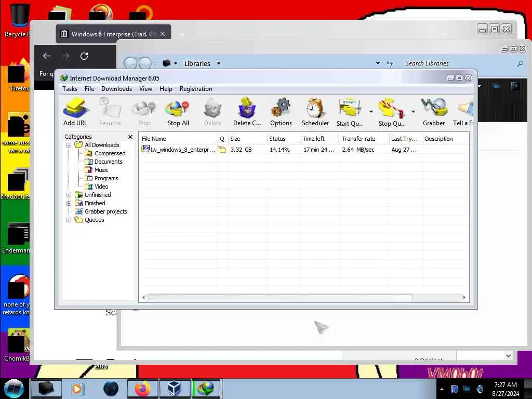Click the Start Queue toolbar icon
The width and height of the screenshot is (532, 399).
[350, 112]
